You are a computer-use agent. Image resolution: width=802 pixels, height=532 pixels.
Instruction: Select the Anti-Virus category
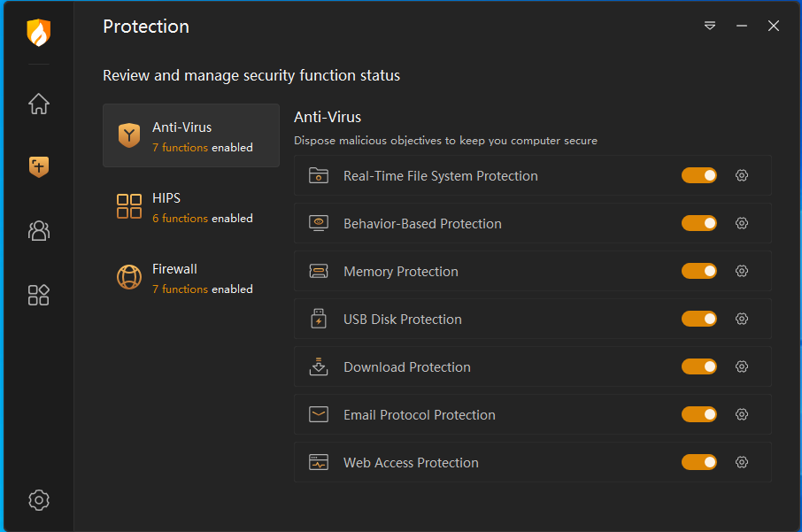190,135
